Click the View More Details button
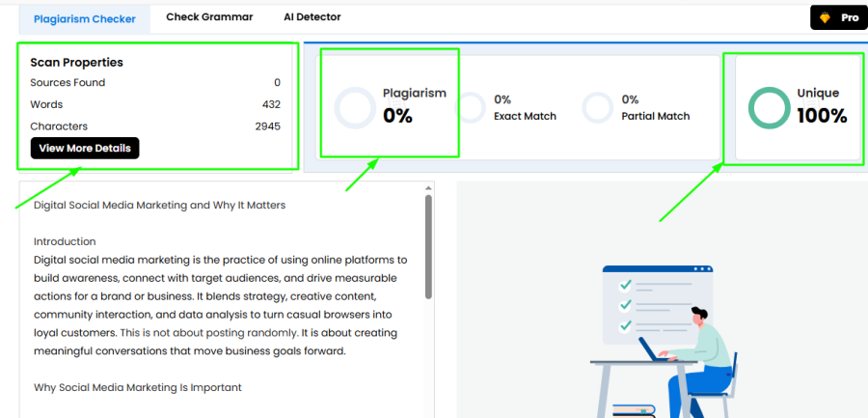Screen dimensions: 868x418 pos(85,148)
